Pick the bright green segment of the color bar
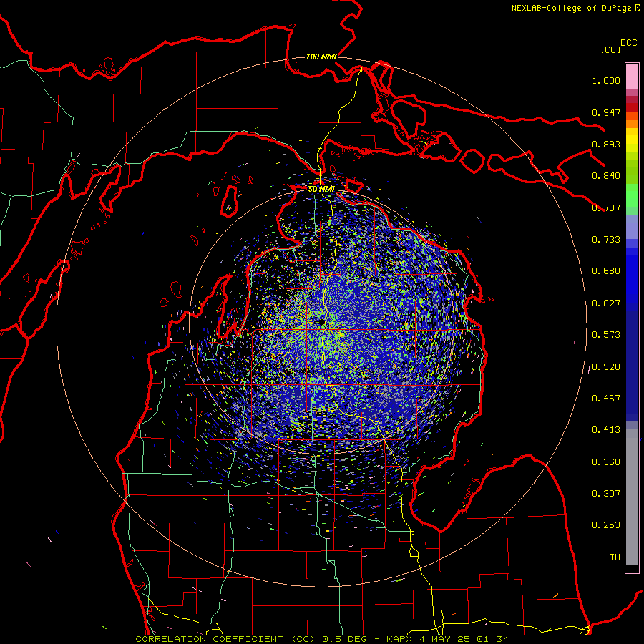Screen dimensions: 644x644 click(632, 195)
